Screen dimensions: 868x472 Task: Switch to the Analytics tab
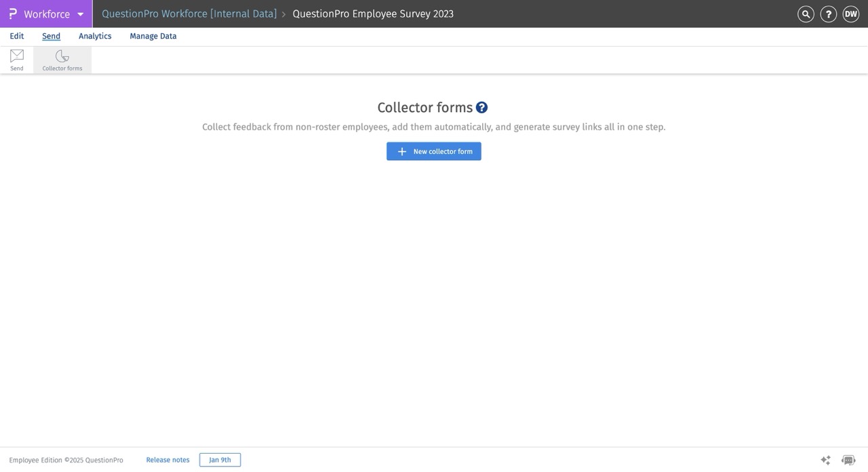pos(94,36)
